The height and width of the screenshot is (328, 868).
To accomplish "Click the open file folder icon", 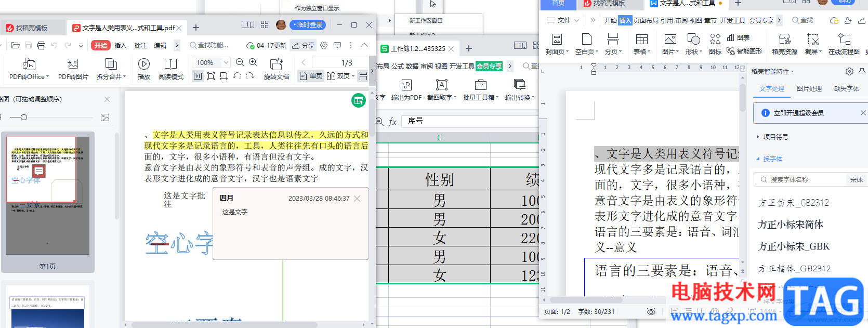I will [16, 45].
